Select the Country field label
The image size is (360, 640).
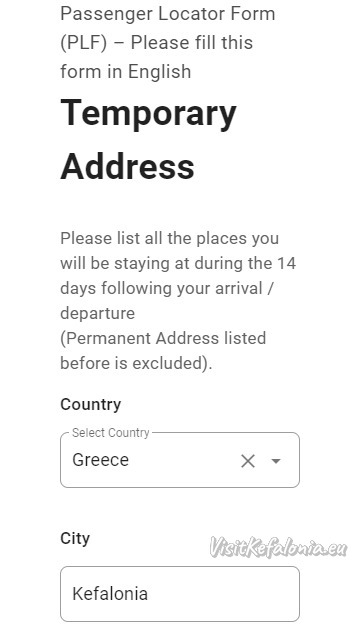(91, 404)
